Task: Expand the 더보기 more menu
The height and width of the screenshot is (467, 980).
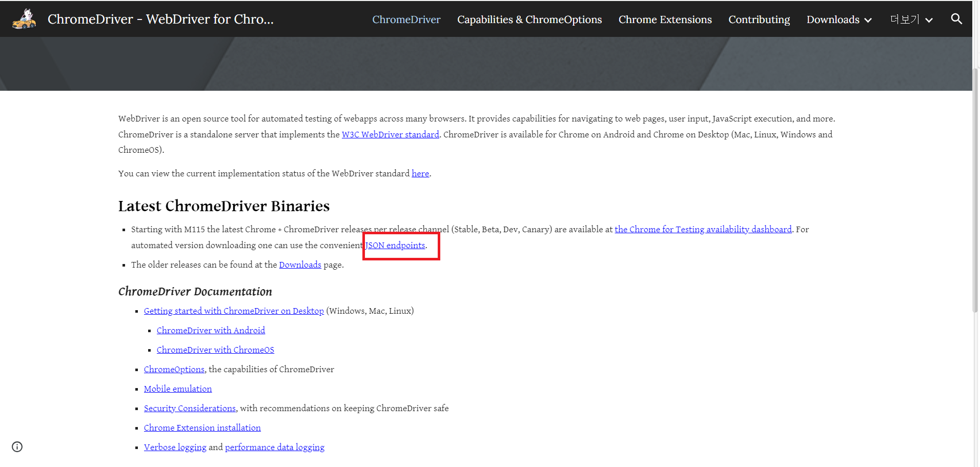Action: (911, 19)
